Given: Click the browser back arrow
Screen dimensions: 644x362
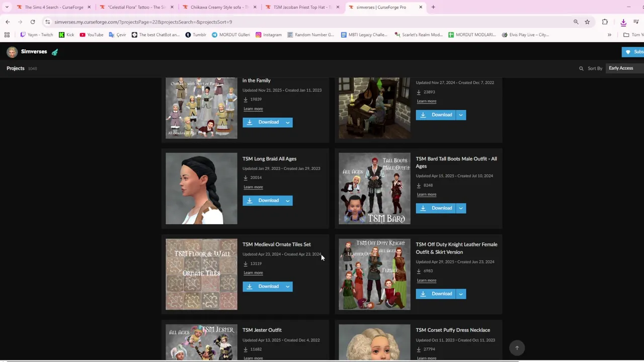Looking at the screenshot, I should (x=8, y=22).
